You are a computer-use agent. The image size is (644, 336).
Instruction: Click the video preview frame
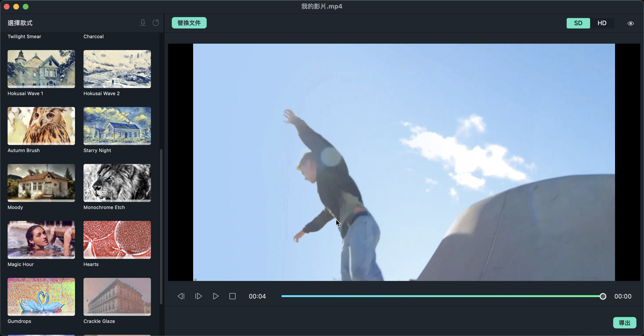[404, 162]
